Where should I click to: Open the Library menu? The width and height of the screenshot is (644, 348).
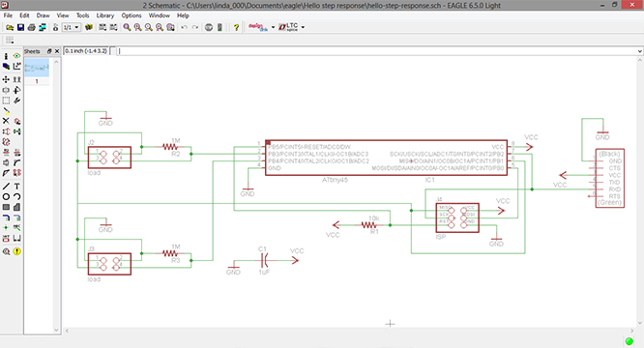pyautogui.click(x=105, y=15)
